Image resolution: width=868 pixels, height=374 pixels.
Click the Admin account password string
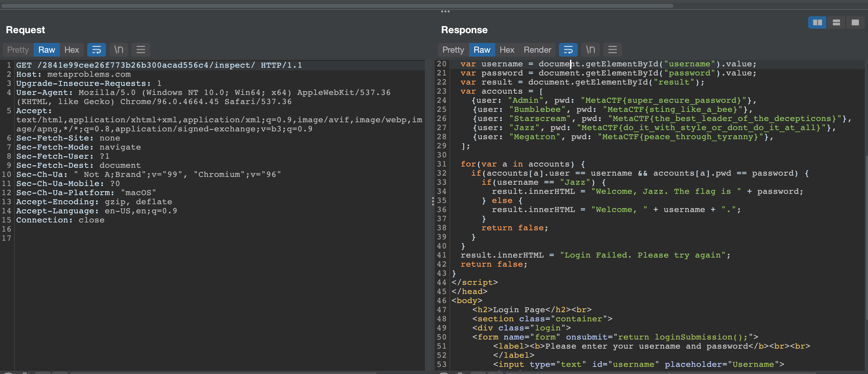click(663, 100)
